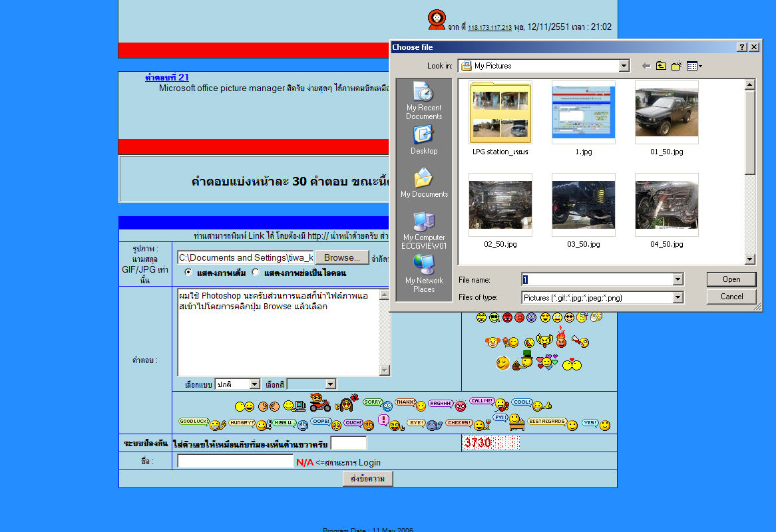
Task: Click the Open button
Action: click(731, 279)
